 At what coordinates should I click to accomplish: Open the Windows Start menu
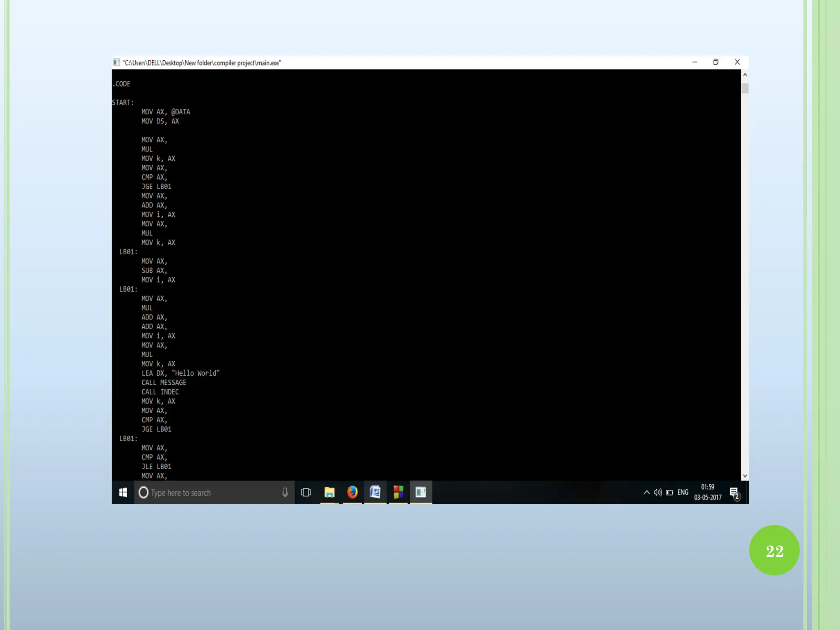coord(123,493)
